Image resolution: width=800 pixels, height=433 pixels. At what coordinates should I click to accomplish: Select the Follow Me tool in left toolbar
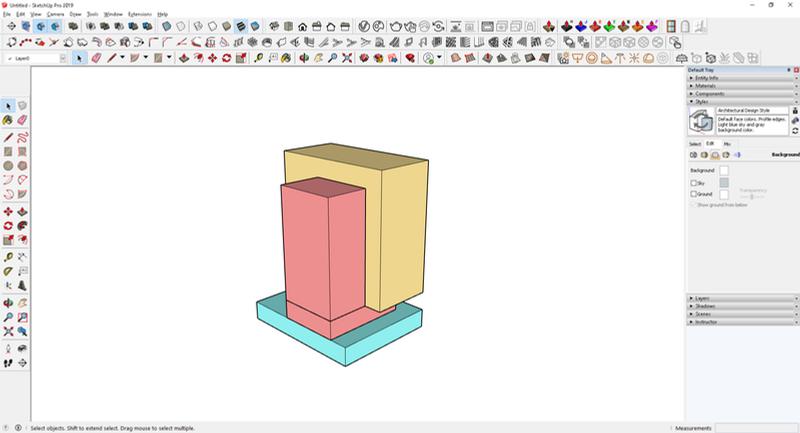(x=22, y=226)
